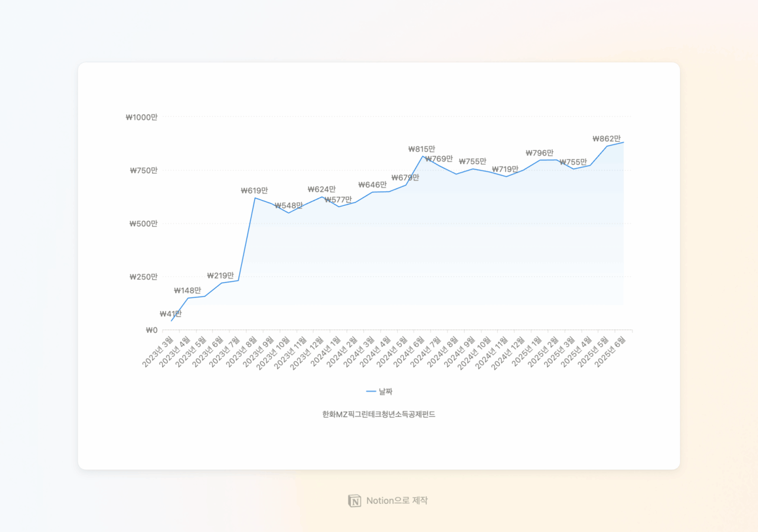Viewport: 758px width, 532px height.
Task: Select the "2024년 4월" x-axis label
Action: [x=376, y=352]
